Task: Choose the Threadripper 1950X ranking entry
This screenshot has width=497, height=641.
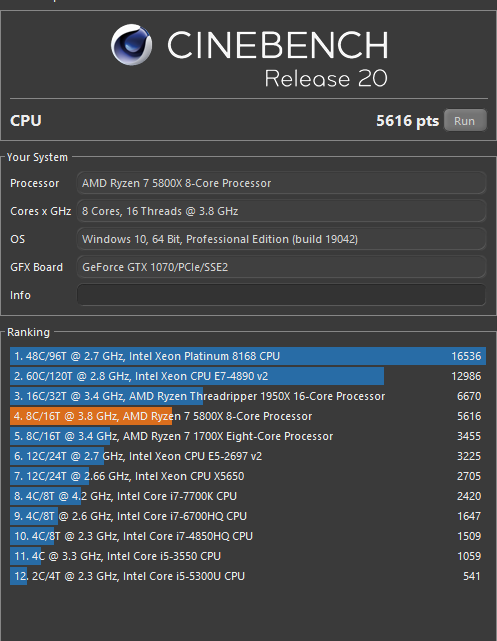Action: pos(248,396)
